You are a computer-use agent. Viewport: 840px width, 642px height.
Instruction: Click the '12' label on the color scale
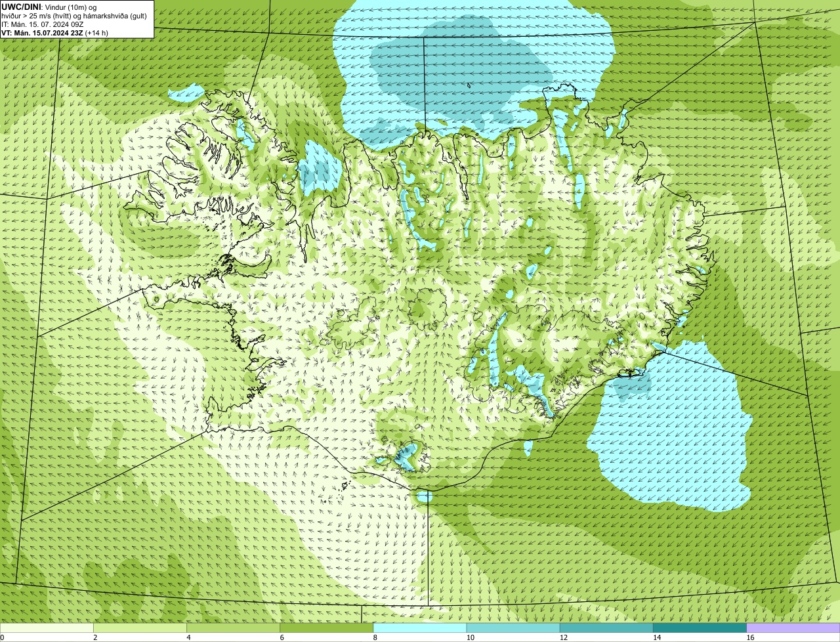coord(563,637)
